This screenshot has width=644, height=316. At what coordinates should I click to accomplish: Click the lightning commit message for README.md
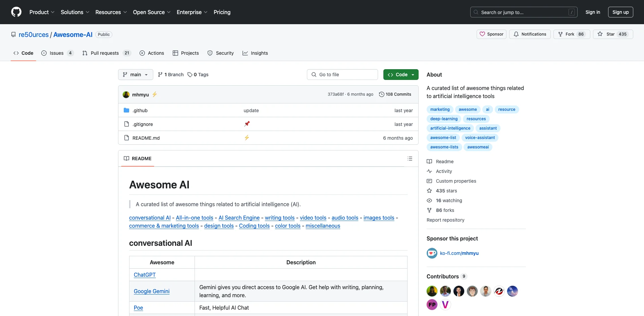pos(247,138)
